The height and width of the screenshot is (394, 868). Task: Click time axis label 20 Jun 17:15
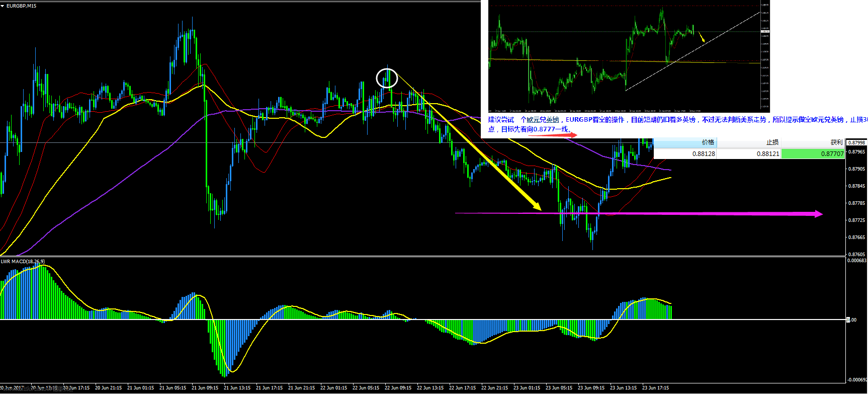(76, 388)
